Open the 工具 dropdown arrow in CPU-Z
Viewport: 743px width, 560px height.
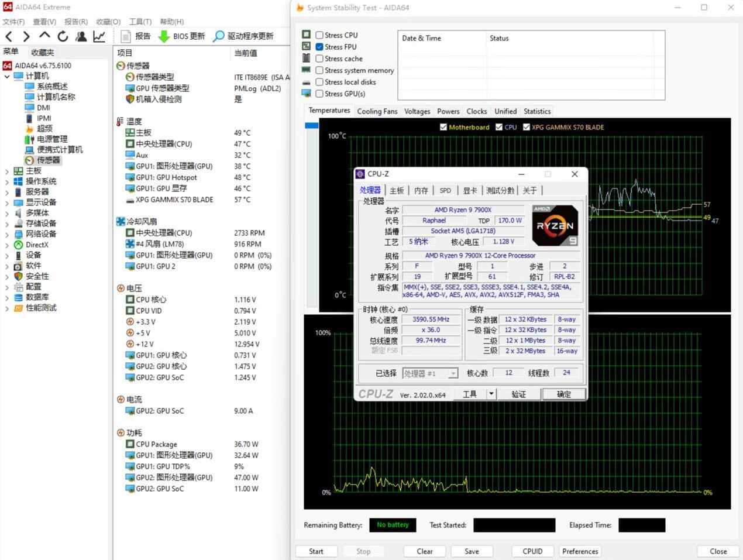(x=491, y=394)
